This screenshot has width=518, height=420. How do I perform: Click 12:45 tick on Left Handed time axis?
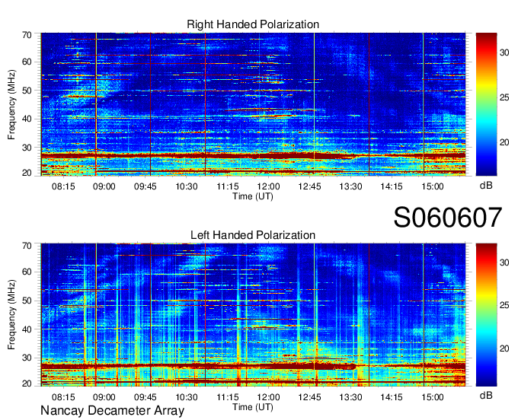click(x=309, y=397)
